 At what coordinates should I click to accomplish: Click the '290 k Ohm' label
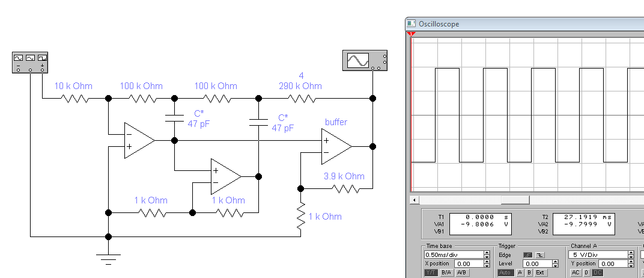(x=302, y=86)
